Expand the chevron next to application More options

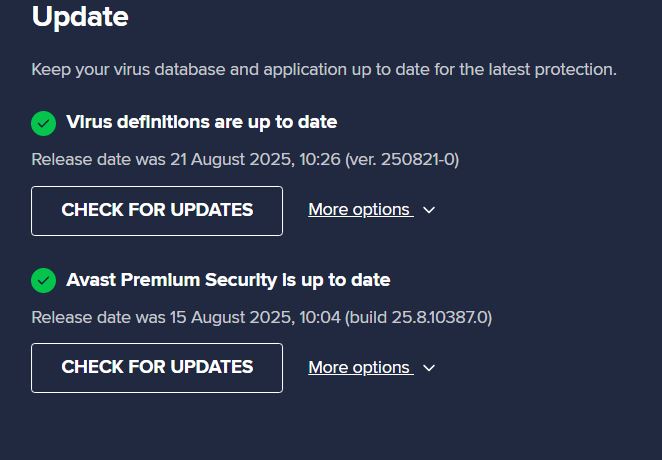click(430, 368)
